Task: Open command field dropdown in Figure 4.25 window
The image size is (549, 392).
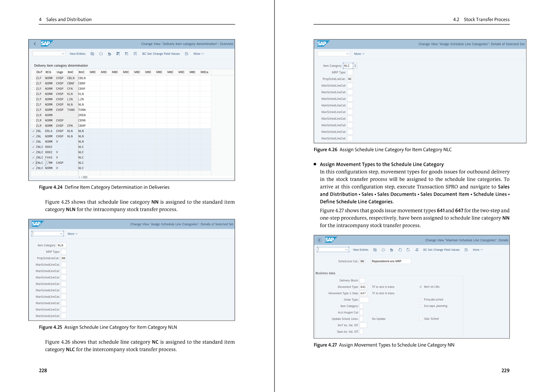Action: [61, 234]
